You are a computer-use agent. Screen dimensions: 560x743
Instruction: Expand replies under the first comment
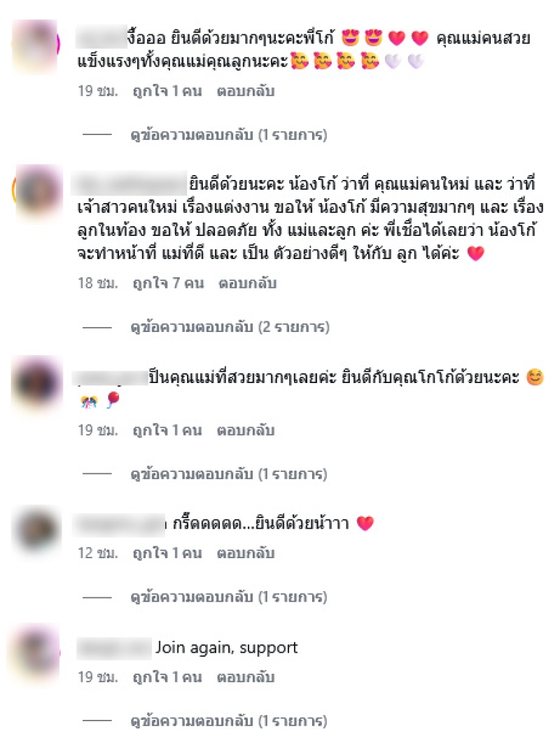229,135
